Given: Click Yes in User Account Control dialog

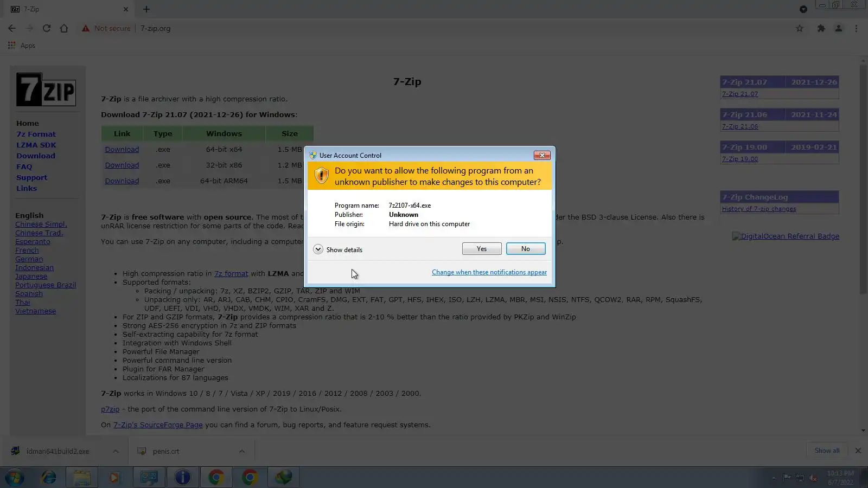Looking at the screenshot, I should pyautogui.click(x=482, y=249).
